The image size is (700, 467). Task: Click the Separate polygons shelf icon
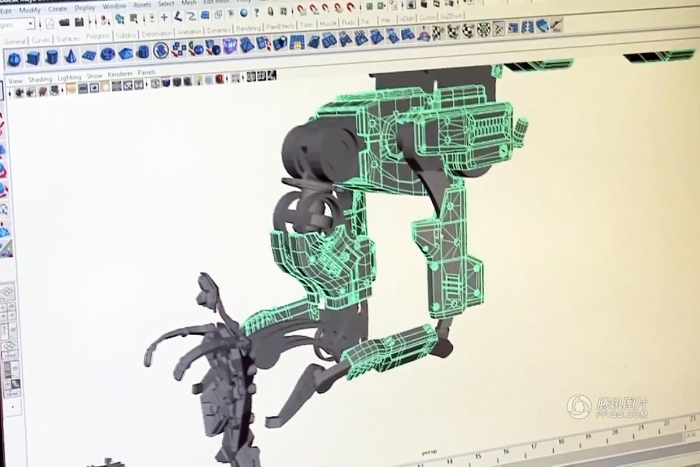pos(179,50)
